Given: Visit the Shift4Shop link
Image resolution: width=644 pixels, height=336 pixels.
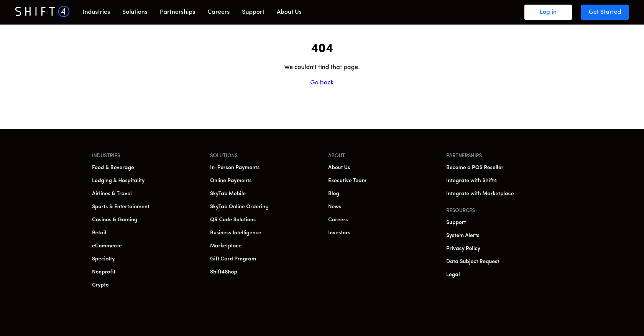Looking at the screenshot, I should tap(224, 272).
